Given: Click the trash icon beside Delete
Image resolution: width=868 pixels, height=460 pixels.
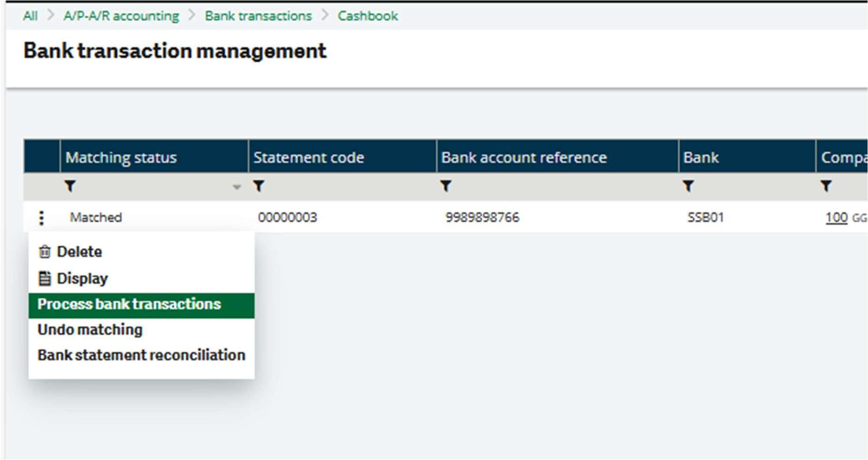Looking at the screenshot, I should pos(45,252).
